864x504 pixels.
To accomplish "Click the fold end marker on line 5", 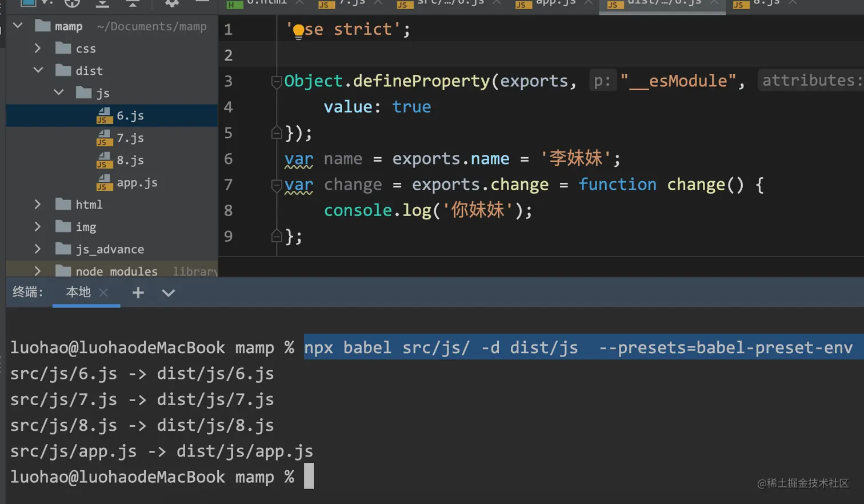I will (277, 133).
